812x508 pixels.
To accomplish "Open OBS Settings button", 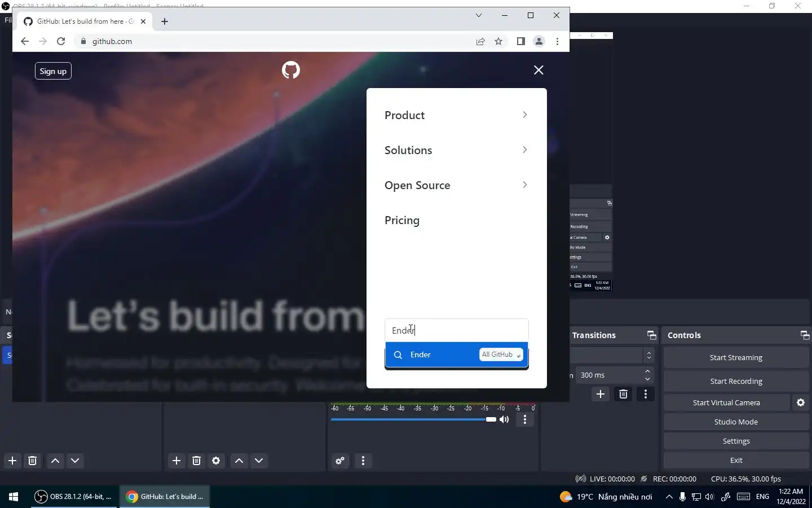I will point(736,441).
